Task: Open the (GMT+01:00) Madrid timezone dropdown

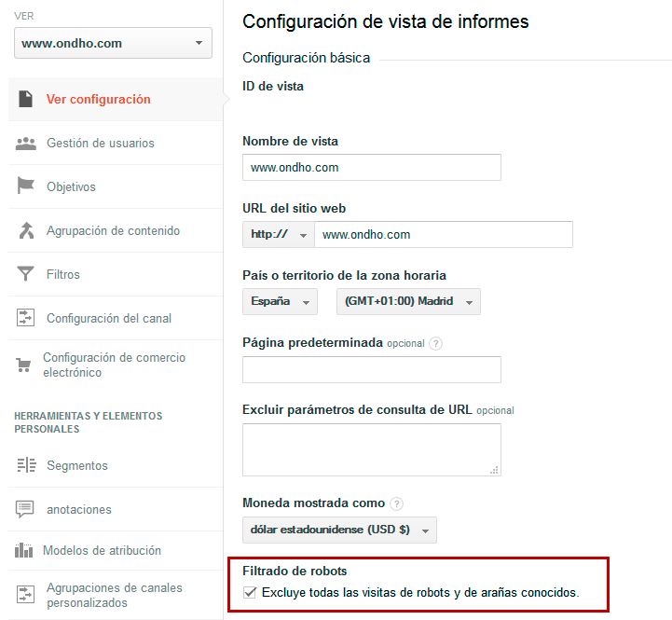Action: (x=408, y=301)
